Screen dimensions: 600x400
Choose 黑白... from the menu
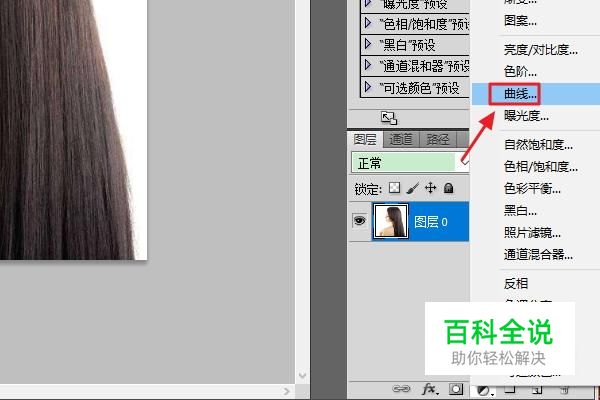(x=520, y=211)
